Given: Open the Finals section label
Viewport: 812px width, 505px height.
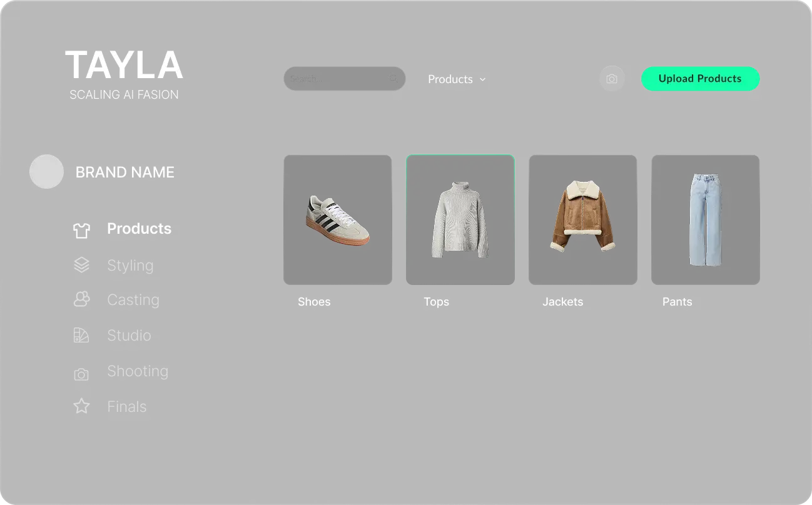Looking at the screenshot, I should coord(127,407).
